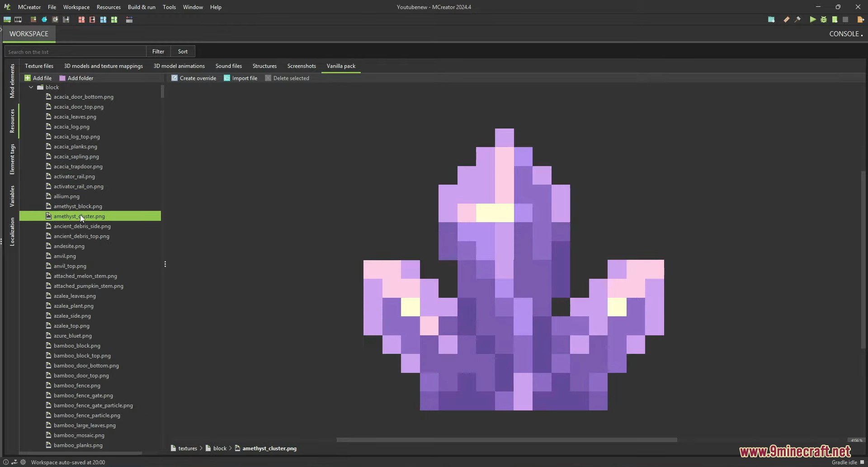Viewport: 868px width, 467px height.
Task: Switch to 3D model animations tab
Action: tap(179, 66)
